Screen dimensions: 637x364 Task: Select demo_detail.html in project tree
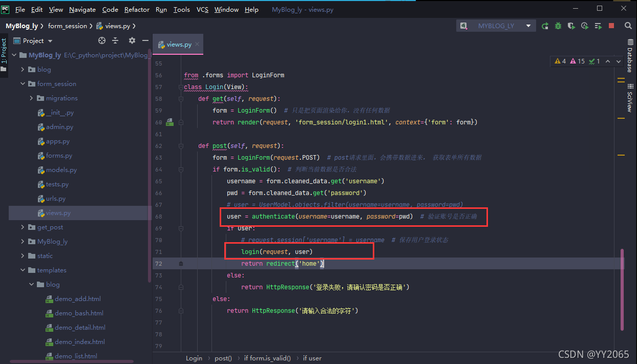tap(80, 327)
